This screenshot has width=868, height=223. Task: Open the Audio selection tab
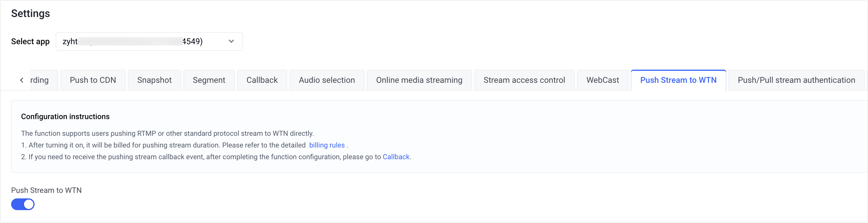coord(327,80)
